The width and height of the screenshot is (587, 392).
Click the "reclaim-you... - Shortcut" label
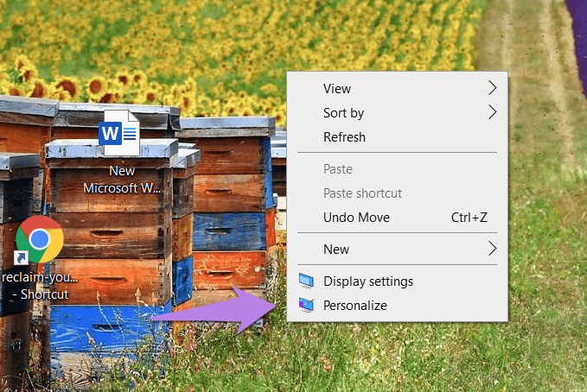click(40, 286)
